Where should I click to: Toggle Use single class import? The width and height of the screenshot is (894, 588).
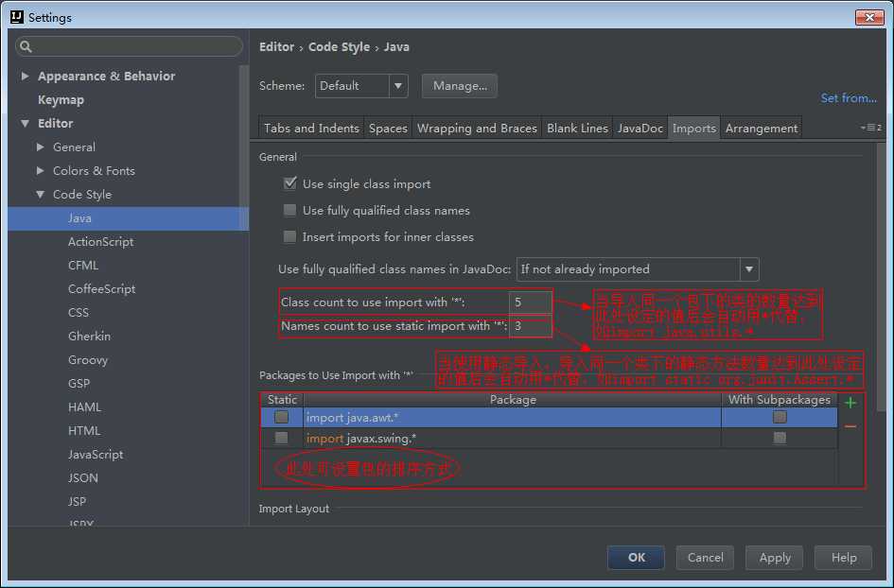pyautogui.click(x=290, y=183)
